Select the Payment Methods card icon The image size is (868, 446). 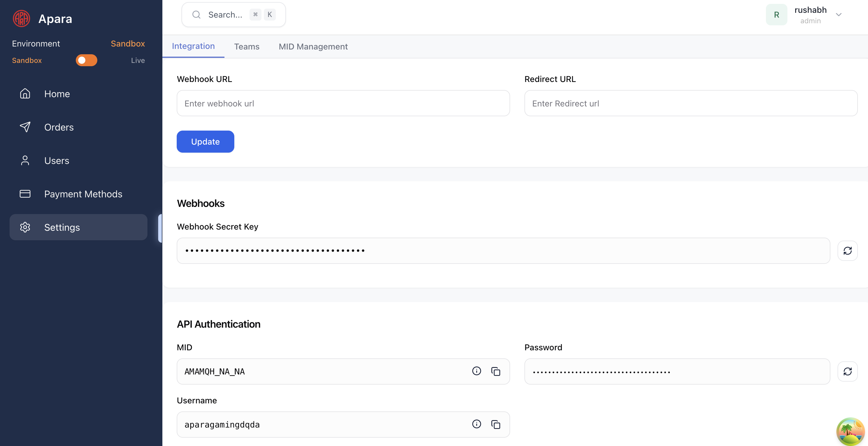pos(25,194)
